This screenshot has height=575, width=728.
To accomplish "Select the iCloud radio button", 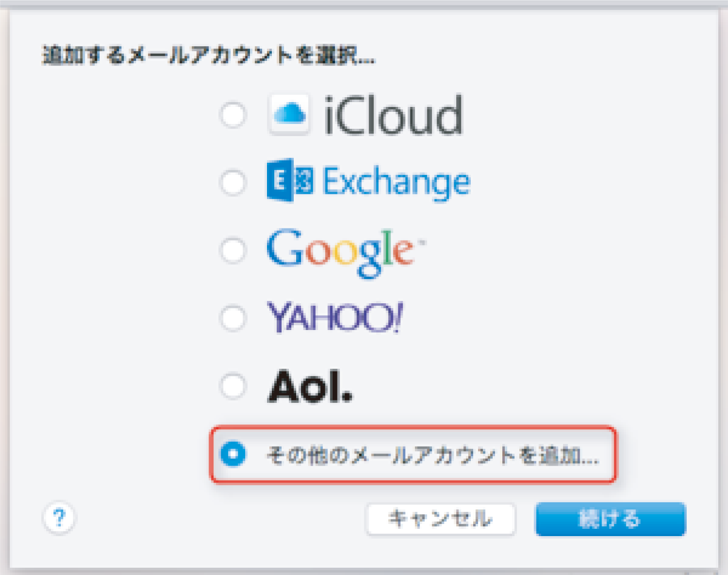I will pyautogui.click(x=232, y=115).
